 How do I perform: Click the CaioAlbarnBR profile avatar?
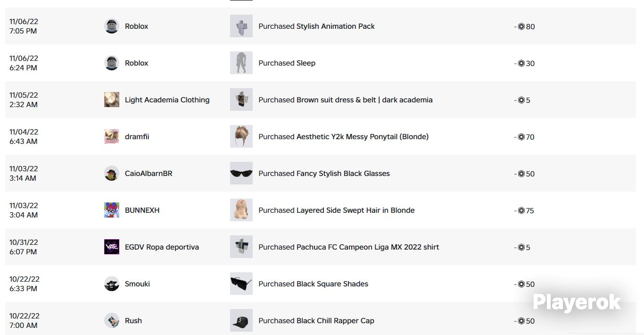[112, 173]
